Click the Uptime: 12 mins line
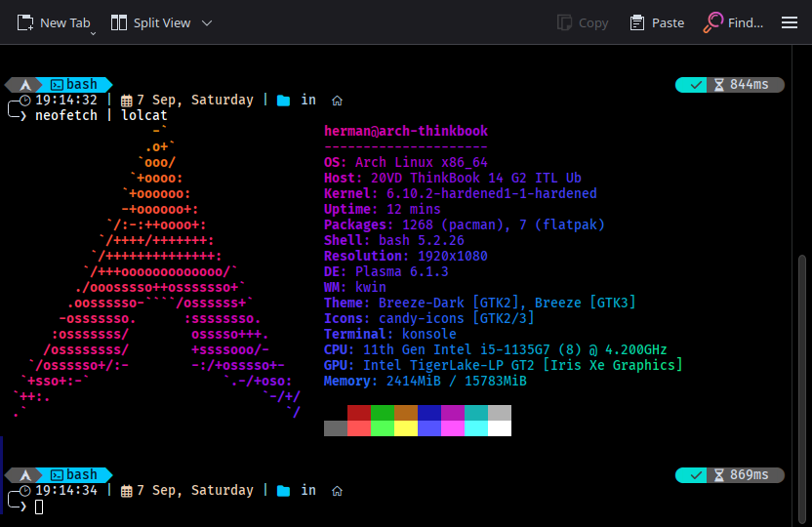Image resolution: width=812 pixels, height=527 pixels. point(383,209)
